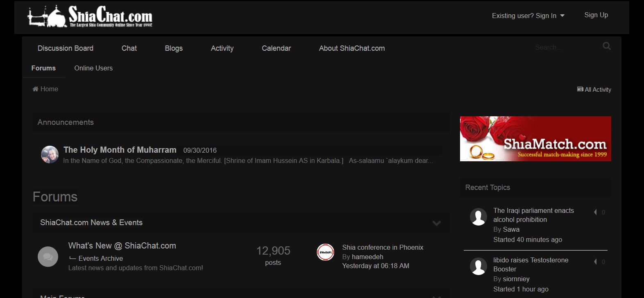
Task: Open the Events Archive subforum
Action: 101,258
